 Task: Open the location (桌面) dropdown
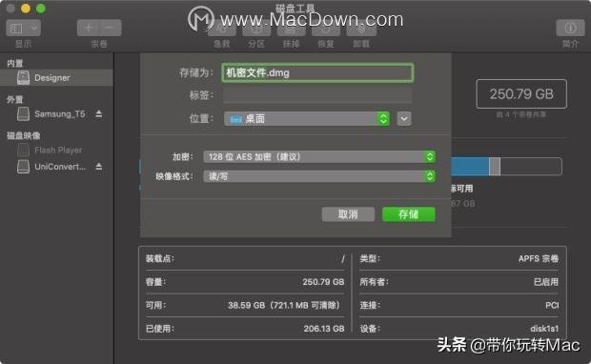[307, 119]
